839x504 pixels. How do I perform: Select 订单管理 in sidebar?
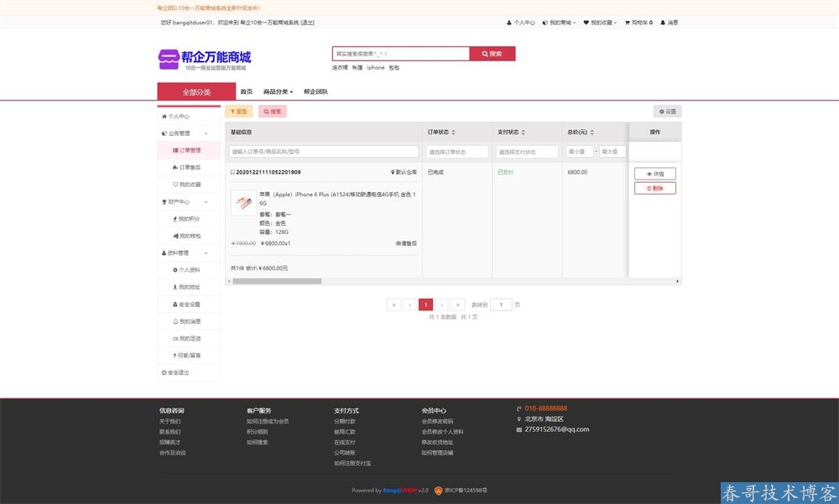click(x=189, y=150)
